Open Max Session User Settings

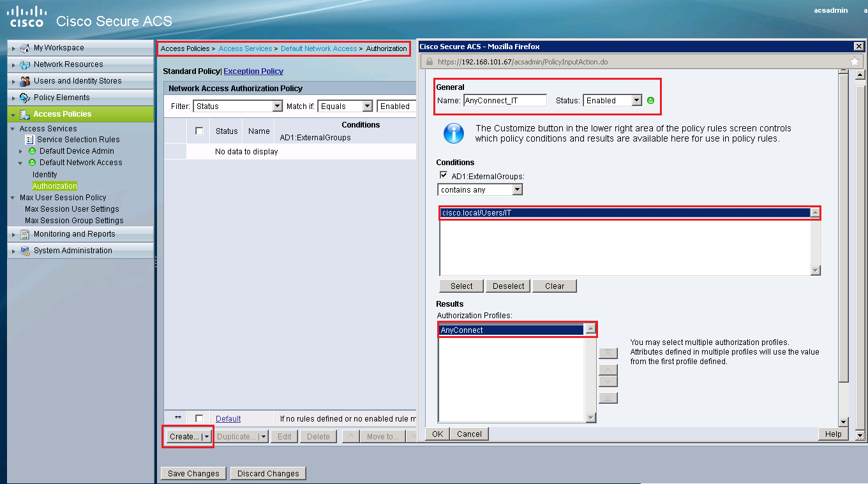(x=72, y=209)
